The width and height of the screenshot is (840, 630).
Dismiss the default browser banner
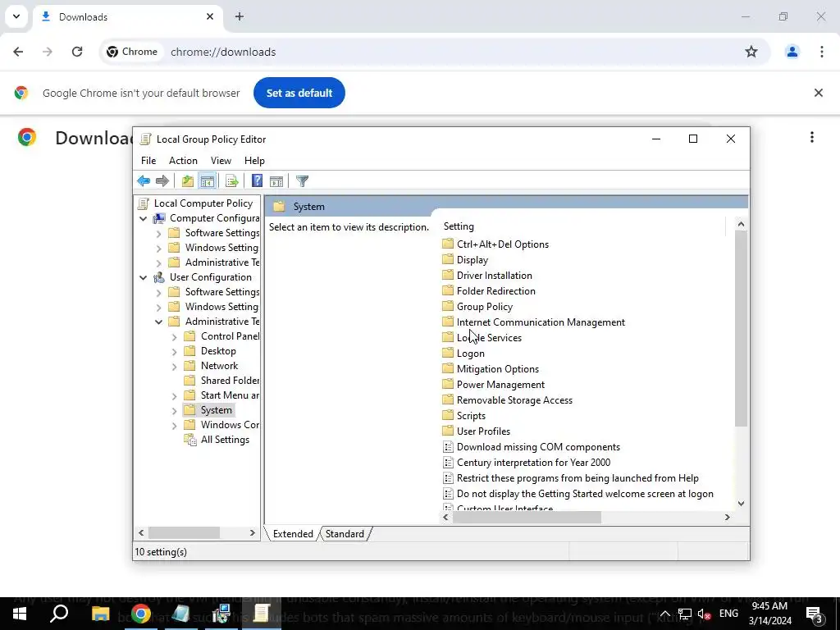coord(818,93)
